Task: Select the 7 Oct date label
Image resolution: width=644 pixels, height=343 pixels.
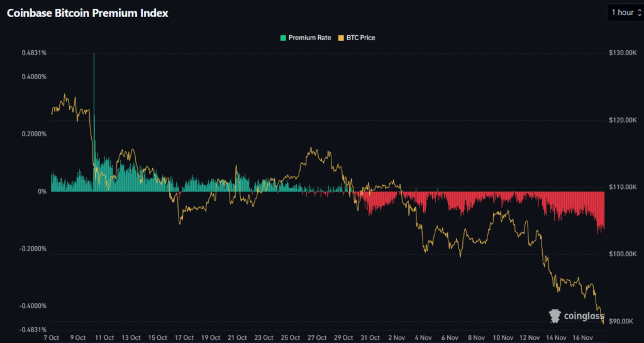Action: (x=51, y=337)
